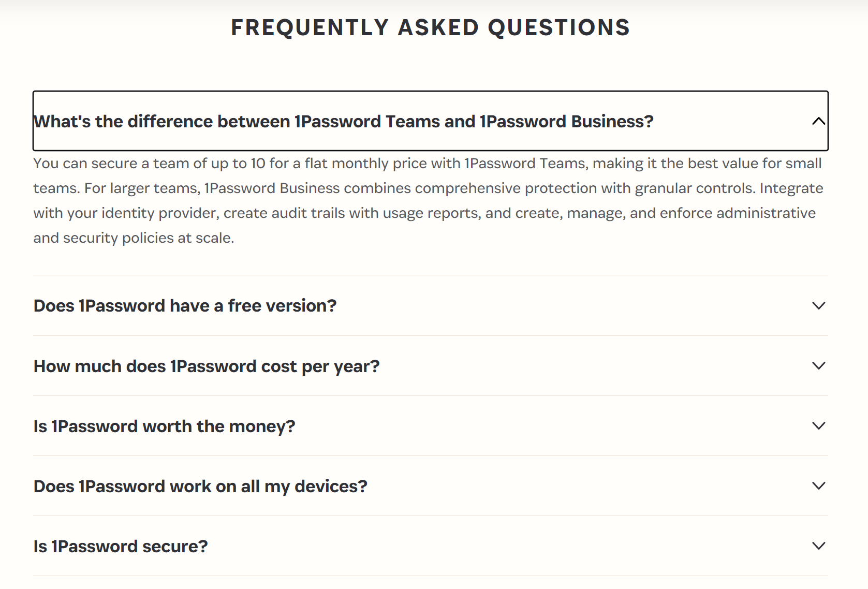Click the chevron for the all my devices question
The width and height of the screenshot is (868, 589).
818,486
